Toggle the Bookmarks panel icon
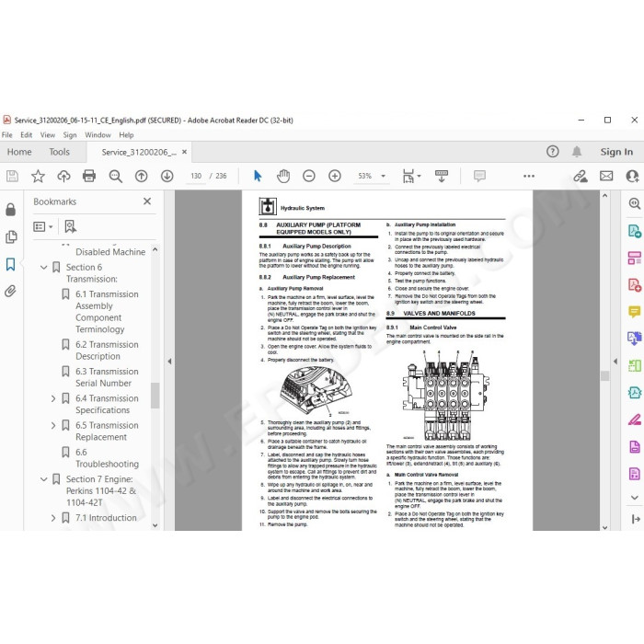This screenshot has width=644, height=644. pyautogui.click(x=11, y=264)
